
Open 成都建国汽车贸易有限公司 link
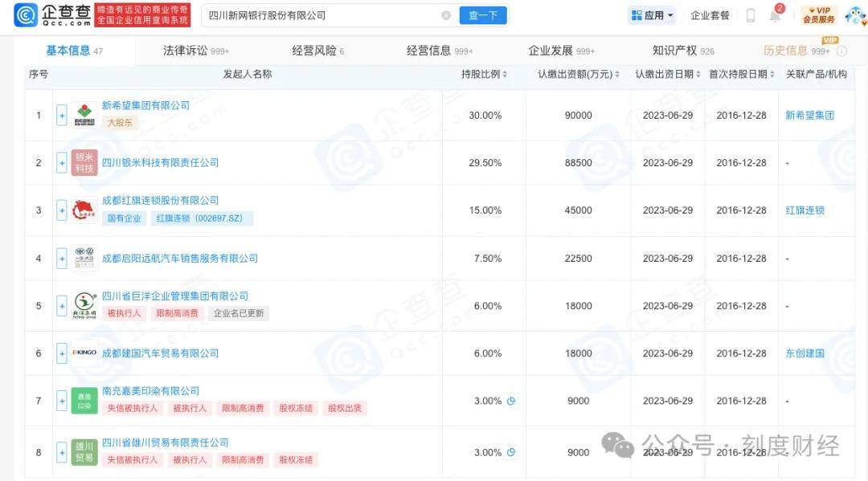pos(160,353)
